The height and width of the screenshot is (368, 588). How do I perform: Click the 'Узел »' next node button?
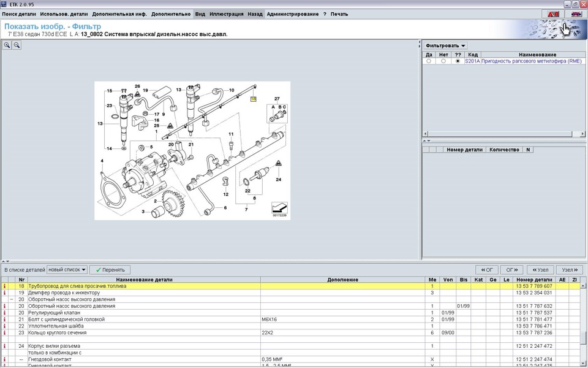tap(570, 270)
